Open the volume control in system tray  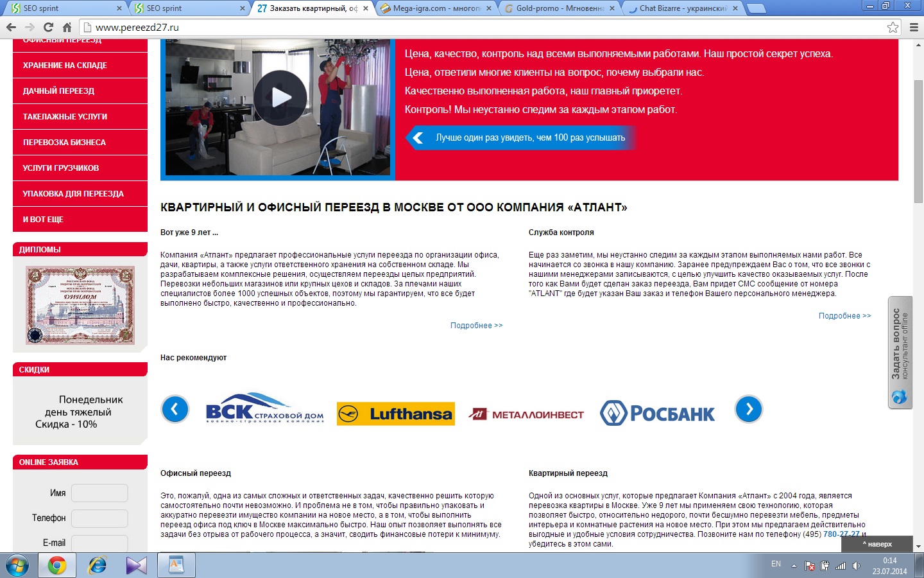click(x=856, y=566)
